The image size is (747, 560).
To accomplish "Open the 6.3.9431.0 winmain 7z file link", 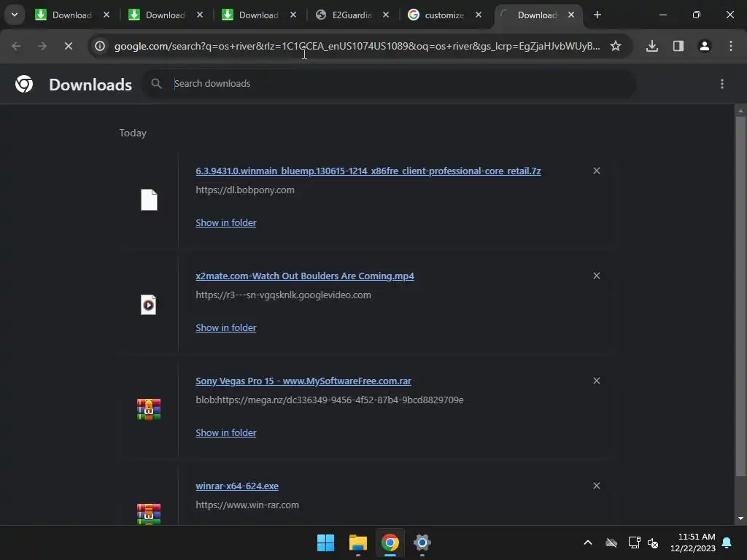I will (x=368, y=171).
